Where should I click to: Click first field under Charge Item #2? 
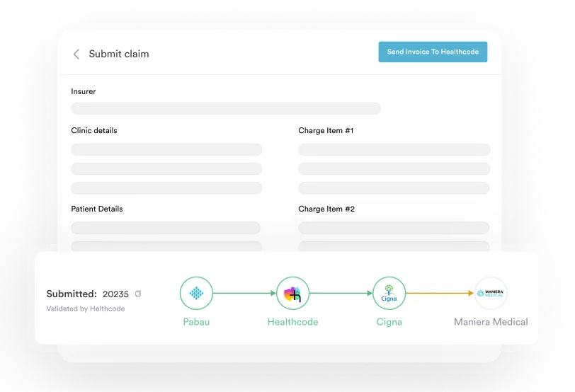394,228
